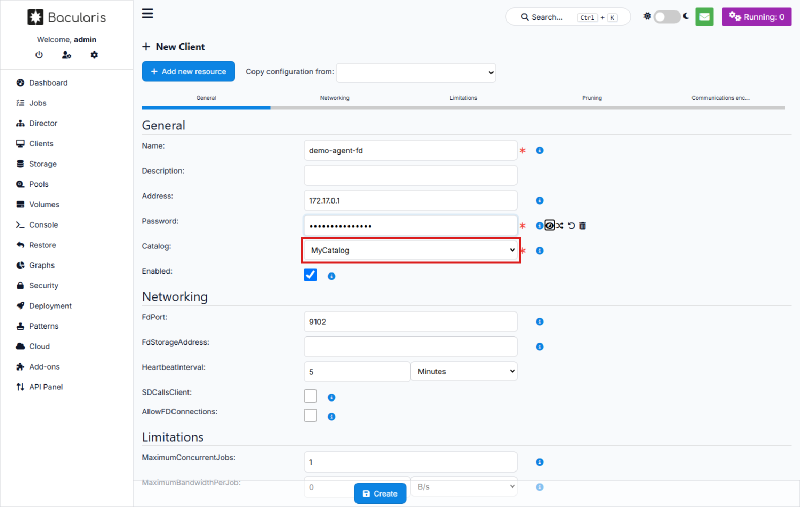The height and width of the screenshot is (507, 800).
Task: Click the Add new resource button
Action: pyautogui.click(x=188, y=71)
